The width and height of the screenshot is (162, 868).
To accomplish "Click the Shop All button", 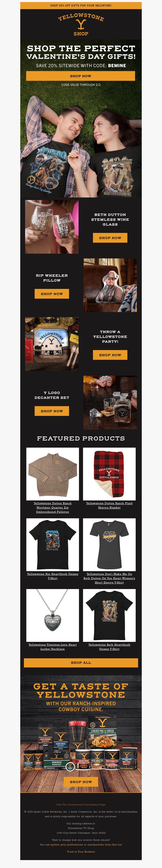I will tap(81, 662).
